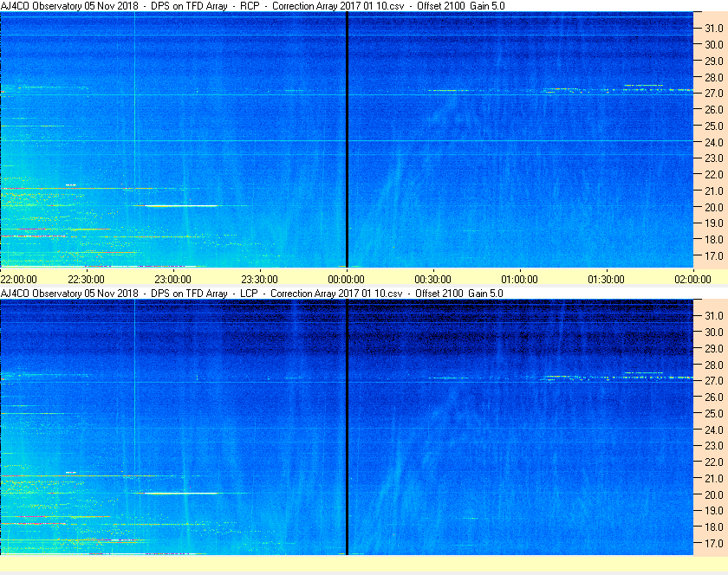Click the 23:30:00 time axis label
This screenshot has height=575, width=728.
(259, 280)
